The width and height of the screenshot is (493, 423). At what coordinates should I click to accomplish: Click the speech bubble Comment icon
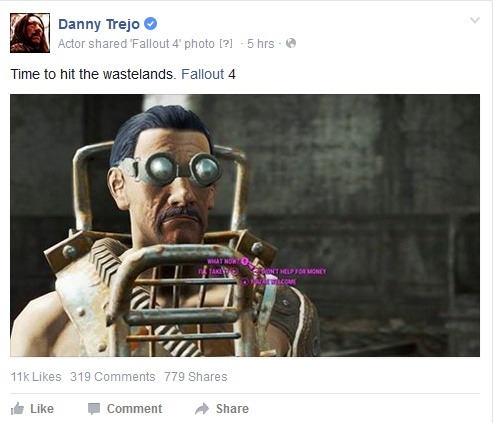[x=94, y=409]
